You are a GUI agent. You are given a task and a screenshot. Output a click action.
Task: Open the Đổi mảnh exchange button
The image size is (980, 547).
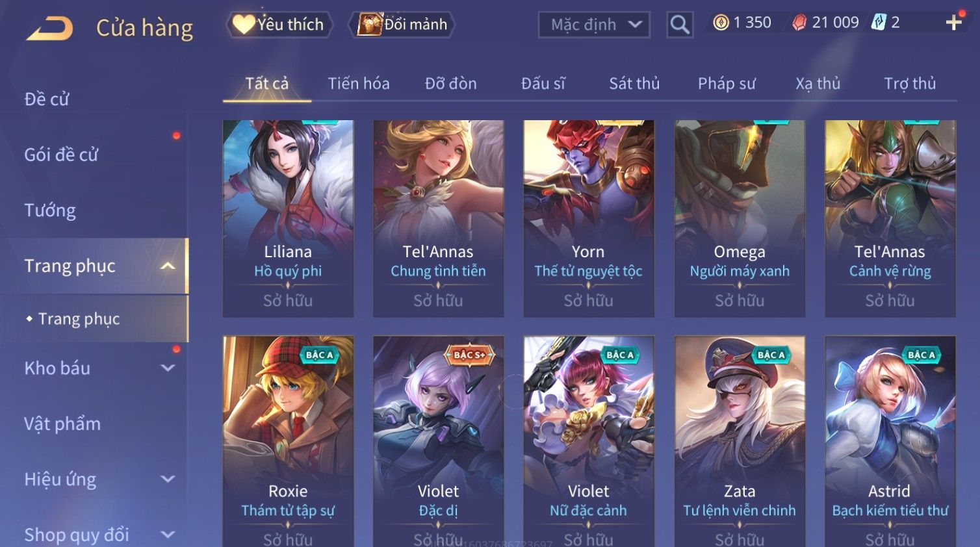402,25
